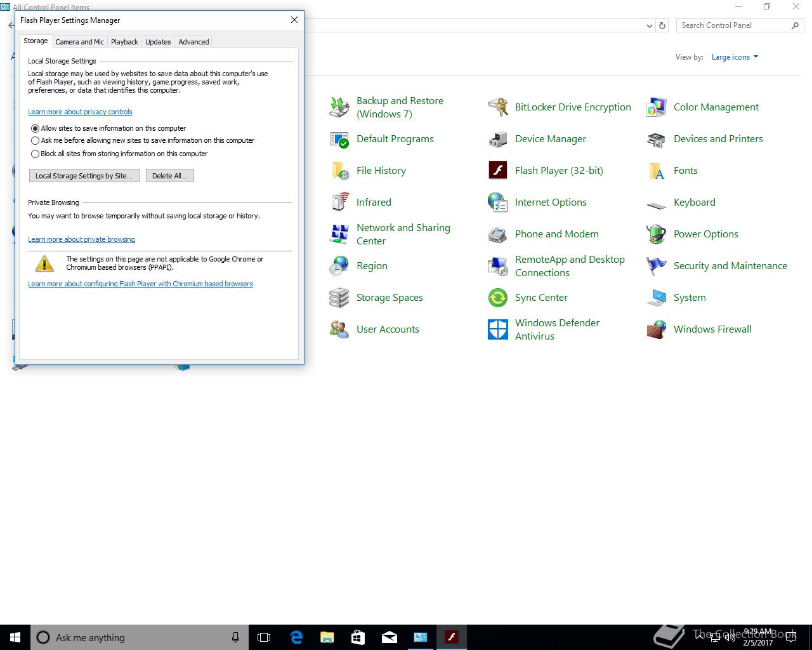This screenshot has width=812, height=650.
Task: Open Task View on the taskbar
Action: 264,637
